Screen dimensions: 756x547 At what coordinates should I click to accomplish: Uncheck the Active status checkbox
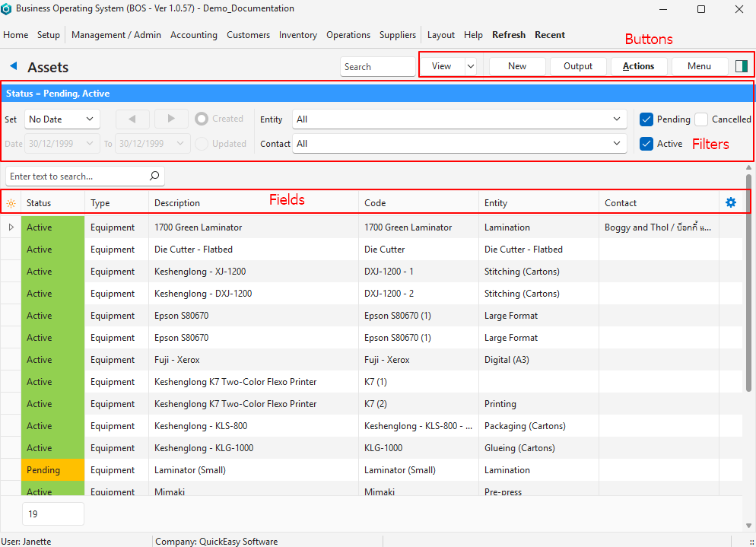coord(646,144)
